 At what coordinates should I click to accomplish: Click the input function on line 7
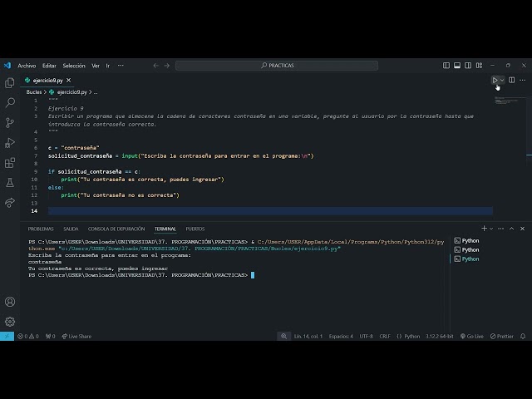click(x=130, y=155)
